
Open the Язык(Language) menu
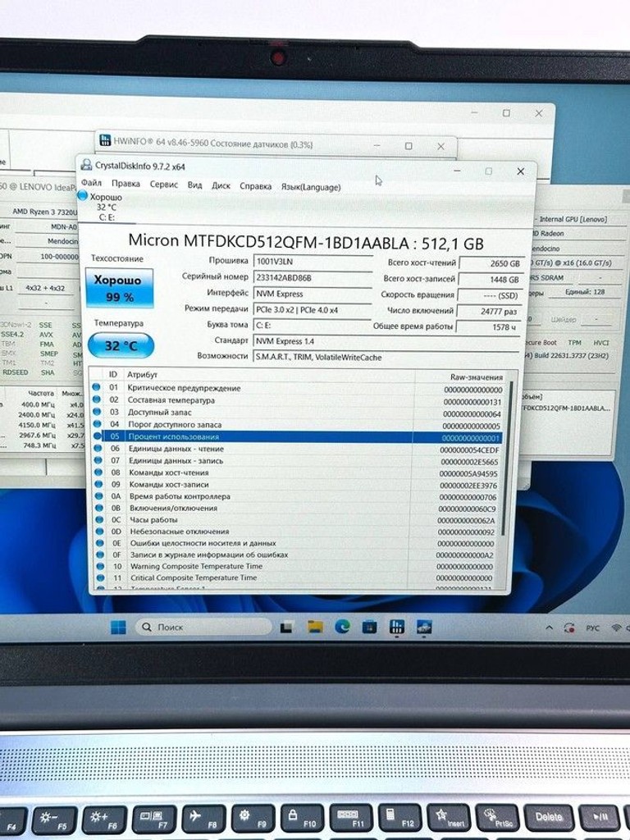pyautogui.click(x=311, y=187)
